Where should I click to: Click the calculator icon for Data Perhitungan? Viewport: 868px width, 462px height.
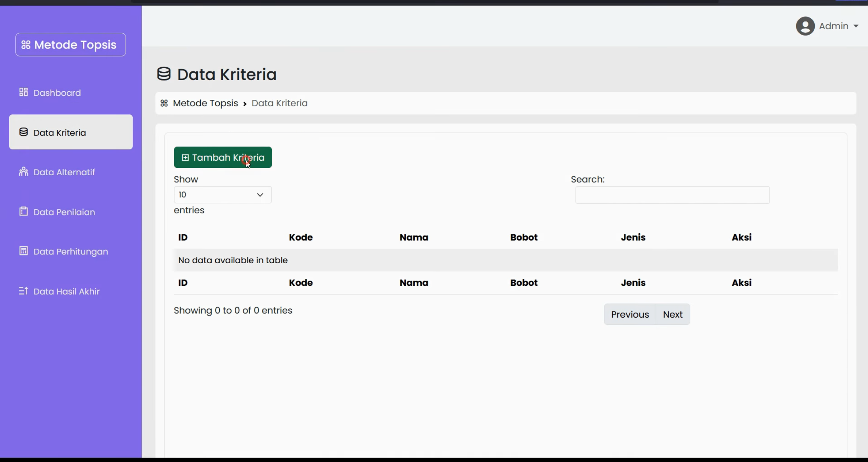23,251
